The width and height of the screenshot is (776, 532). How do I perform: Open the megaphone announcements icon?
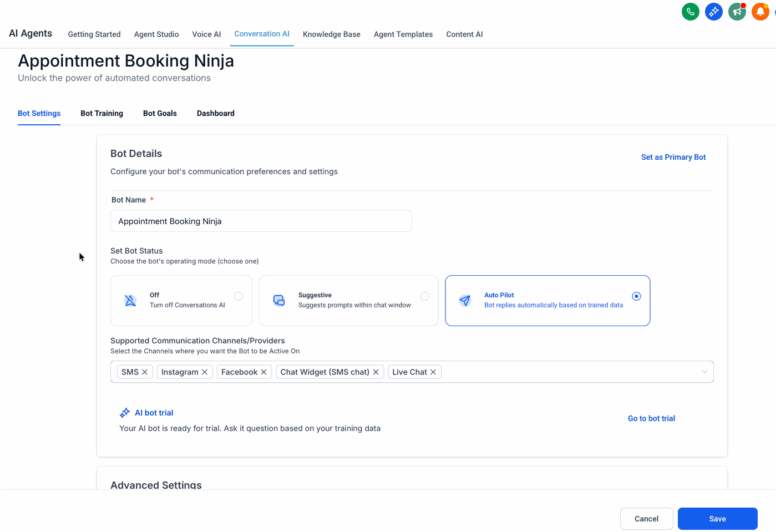(737, 12)
